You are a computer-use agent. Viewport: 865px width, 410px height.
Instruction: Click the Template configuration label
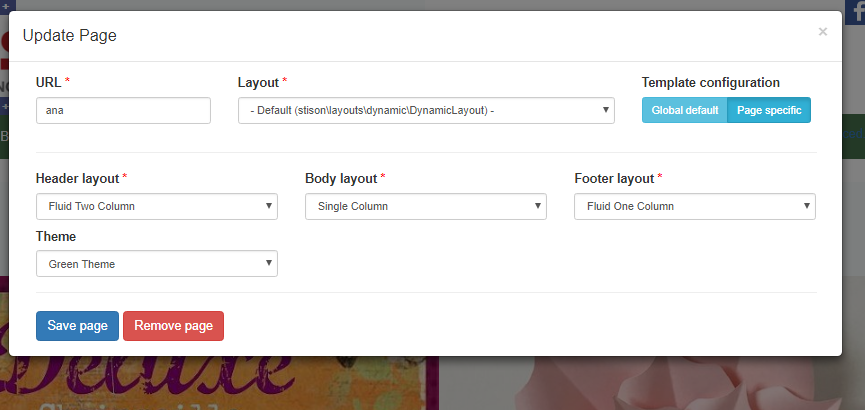(x=711, y=83)
